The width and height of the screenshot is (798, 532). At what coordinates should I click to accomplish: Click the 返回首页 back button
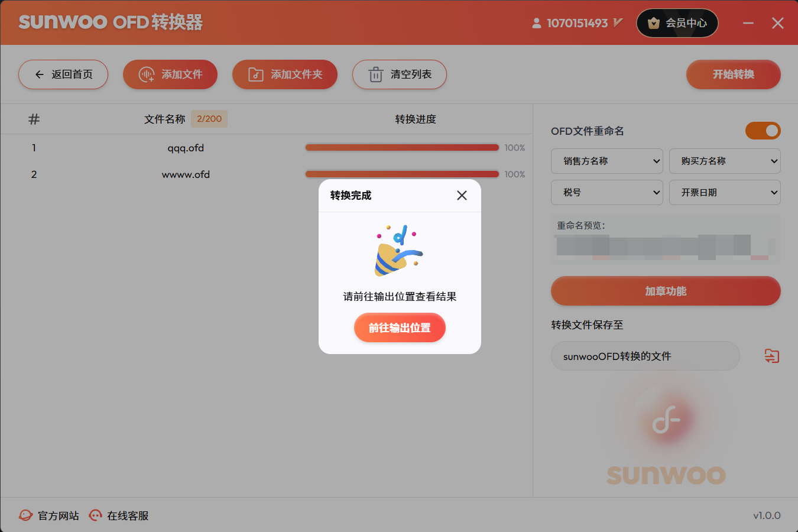click(x=63, y=74)
